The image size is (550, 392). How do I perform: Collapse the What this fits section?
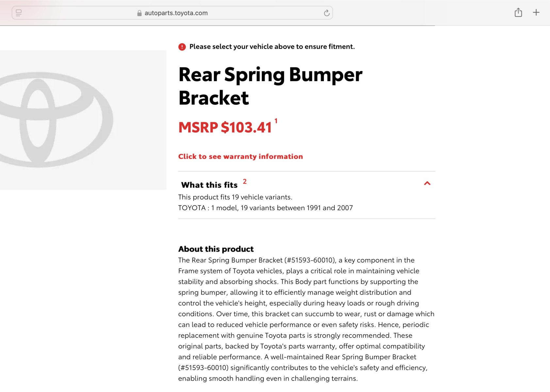tap(427, 184)
